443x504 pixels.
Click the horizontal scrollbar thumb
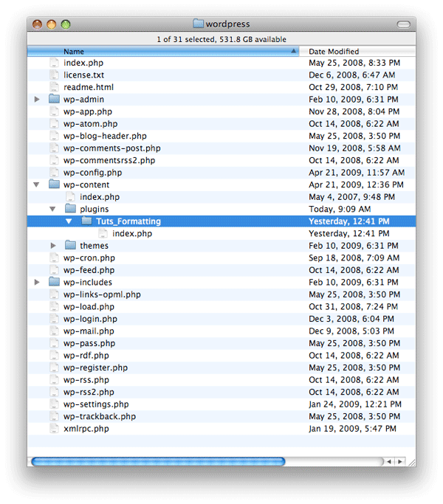point(158,462)
